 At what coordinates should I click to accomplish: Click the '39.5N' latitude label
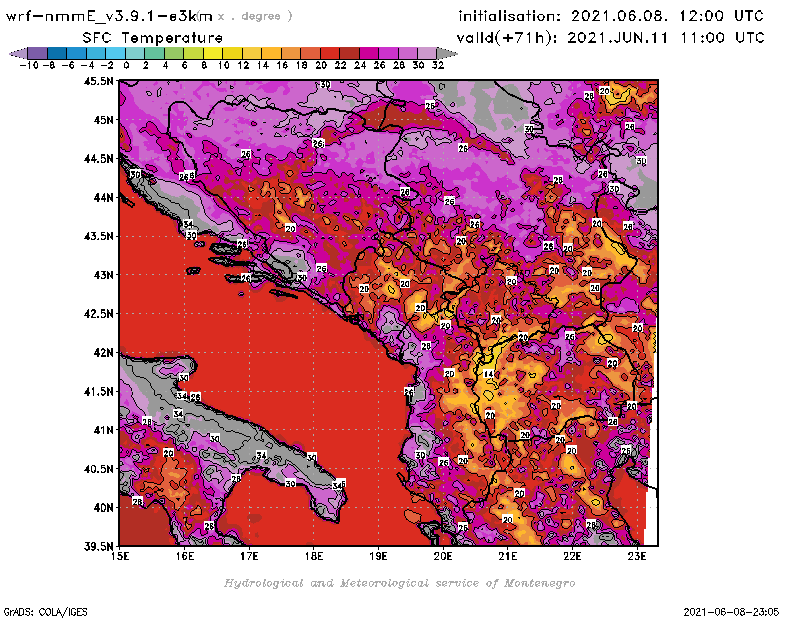[x=98, y=546]
